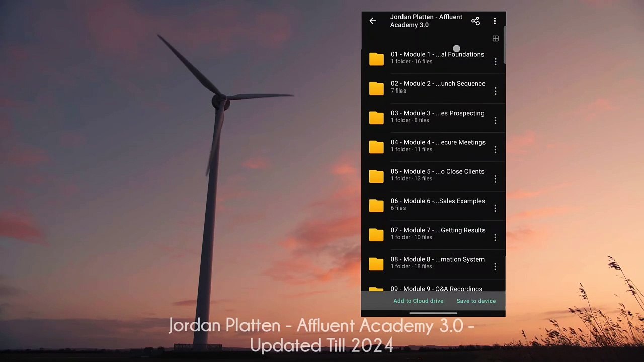Open the header overflow menu
This screenshot has height=362, width=644.
click(495, 21)
